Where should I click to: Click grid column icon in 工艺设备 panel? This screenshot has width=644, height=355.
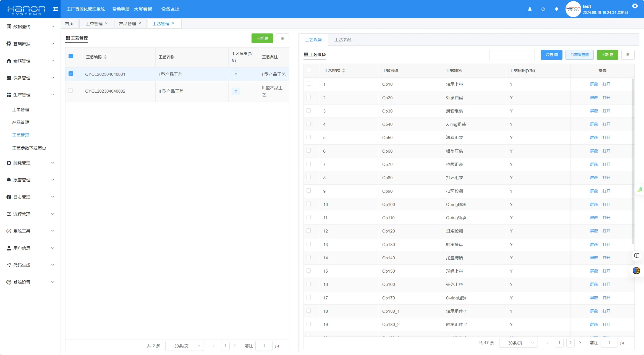pos(628,55)
